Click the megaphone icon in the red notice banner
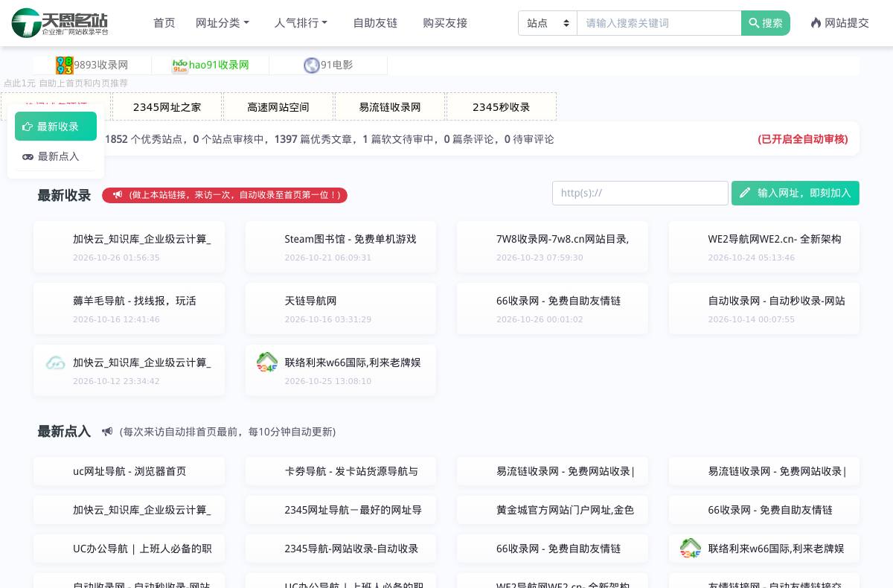The width and height of the screenshot is (893, 588). click(x=118, y=195)
